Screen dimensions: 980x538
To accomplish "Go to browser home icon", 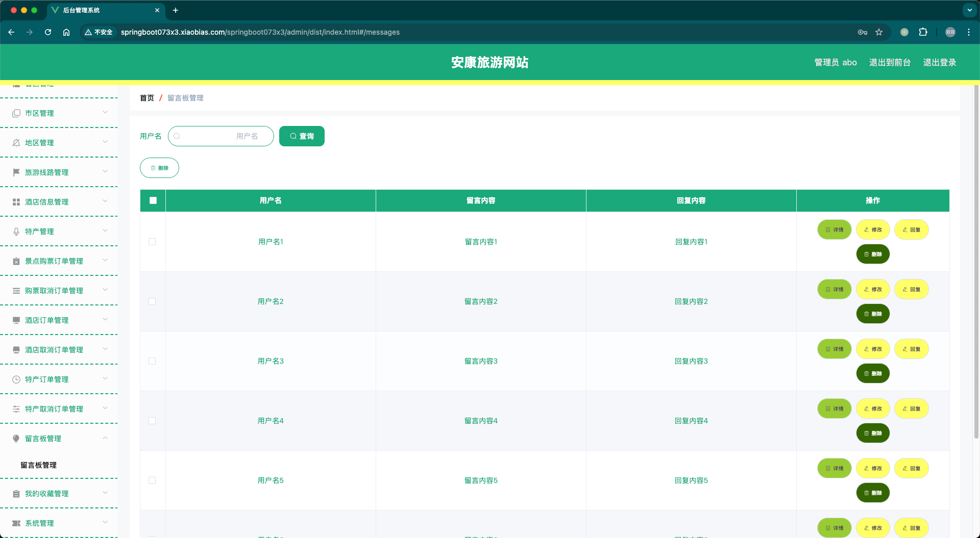I will (x=66, y=32).
